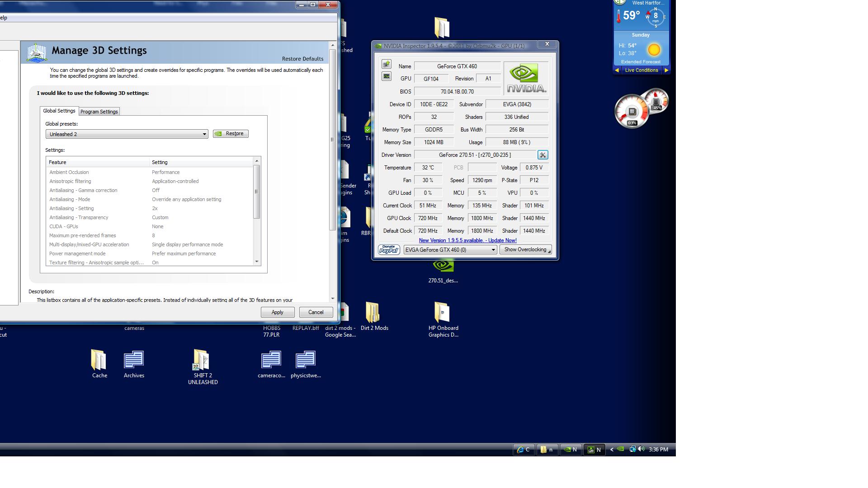Click the sun icon in the weather gadget

654,49
